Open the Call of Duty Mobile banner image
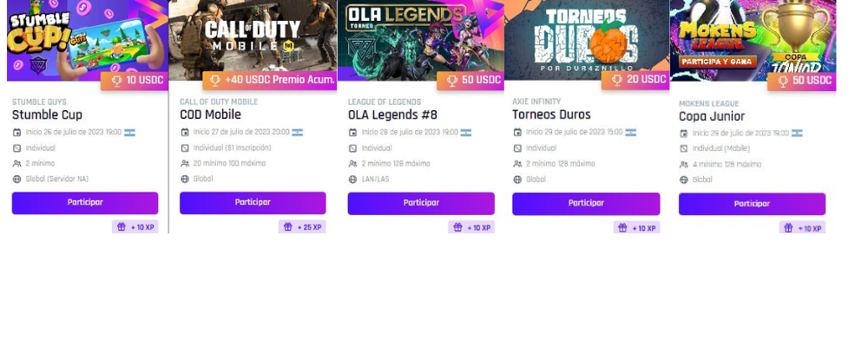 tap(253, 40)
